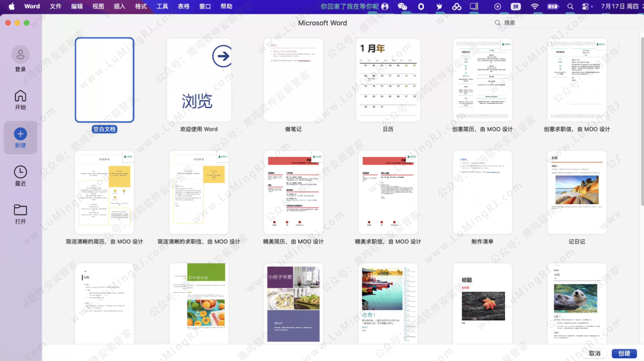644x361 pixels.
Task: Open the WeChat icon in menu bar
Action: point(402,7)
